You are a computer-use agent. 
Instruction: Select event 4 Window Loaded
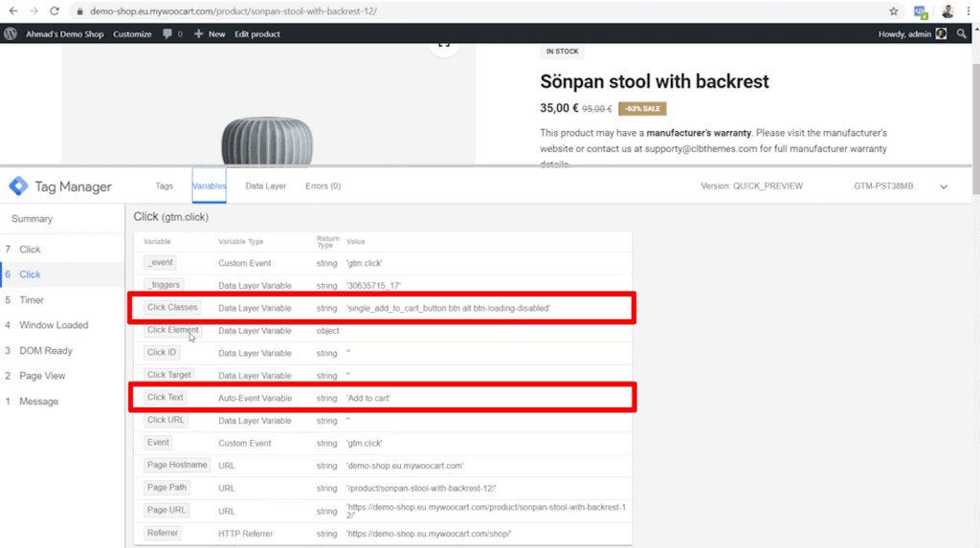coord(62,325)
